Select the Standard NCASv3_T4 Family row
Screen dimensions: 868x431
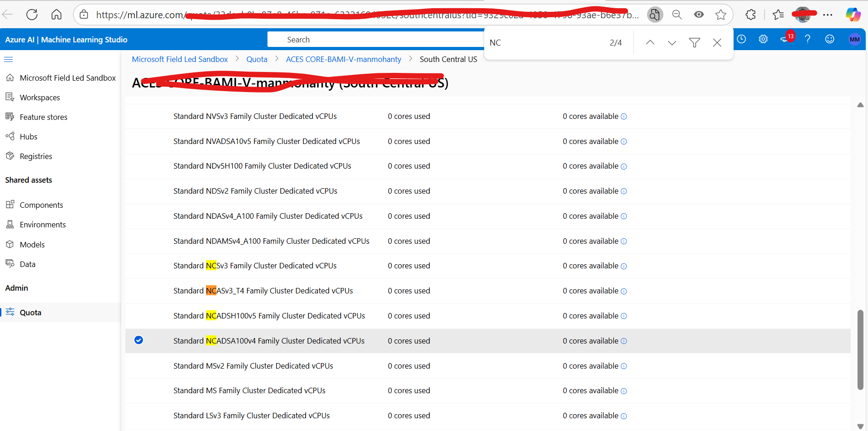click(488, 291)
